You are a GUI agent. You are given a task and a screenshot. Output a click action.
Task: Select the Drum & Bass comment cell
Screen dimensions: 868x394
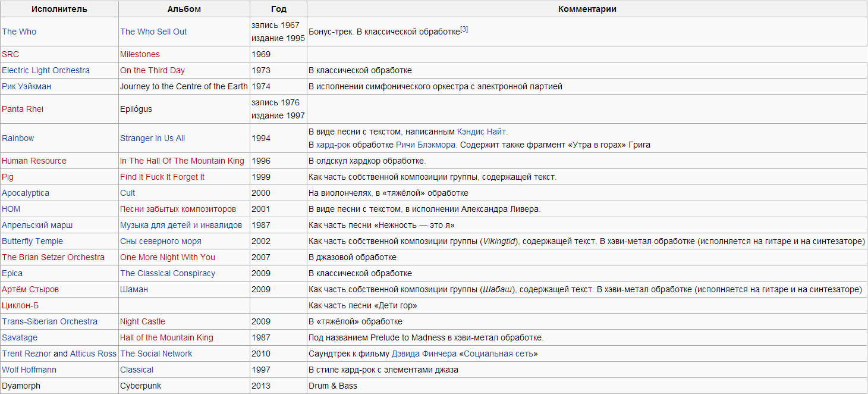pos(587,386)
